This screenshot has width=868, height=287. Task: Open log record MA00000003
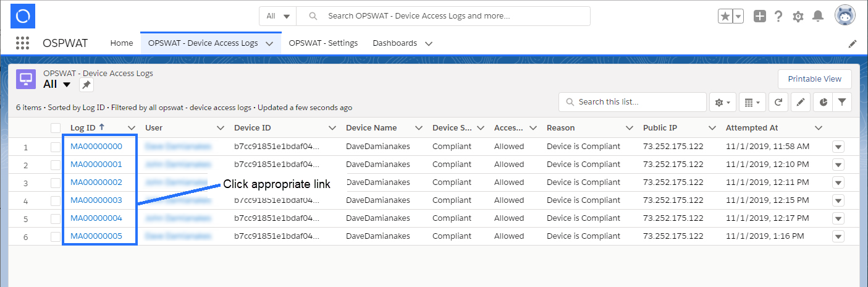point(96,200)
